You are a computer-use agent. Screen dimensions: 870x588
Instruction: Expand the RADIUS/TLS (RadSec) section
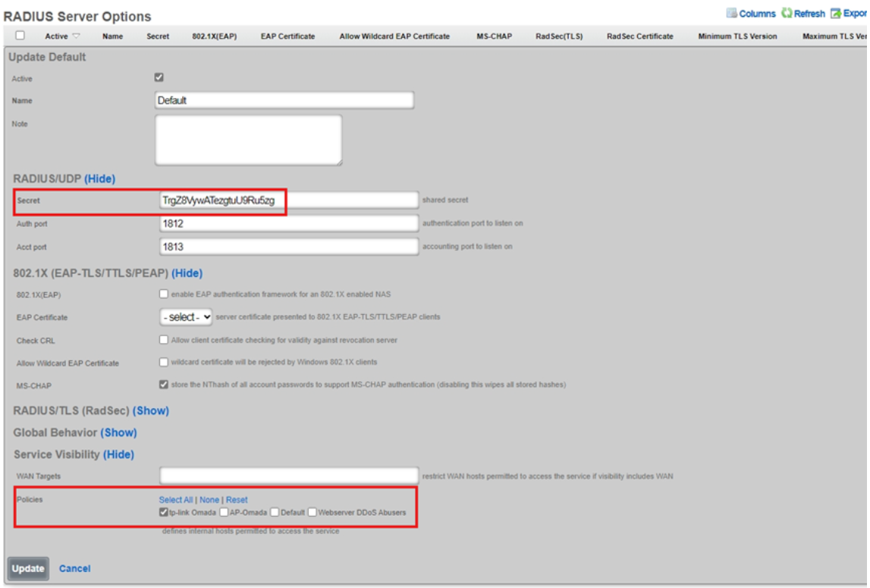click(151, 410)
